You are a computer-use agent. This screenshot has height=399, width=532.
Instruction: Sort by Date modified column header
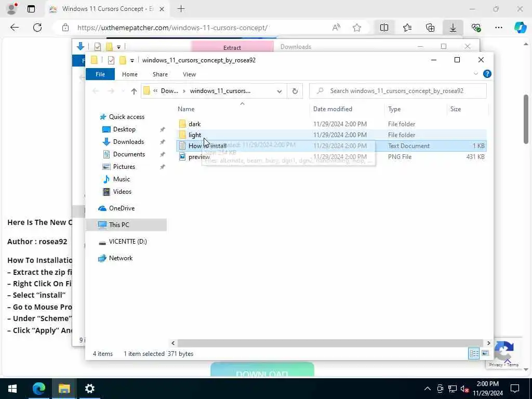pos(332,109)
